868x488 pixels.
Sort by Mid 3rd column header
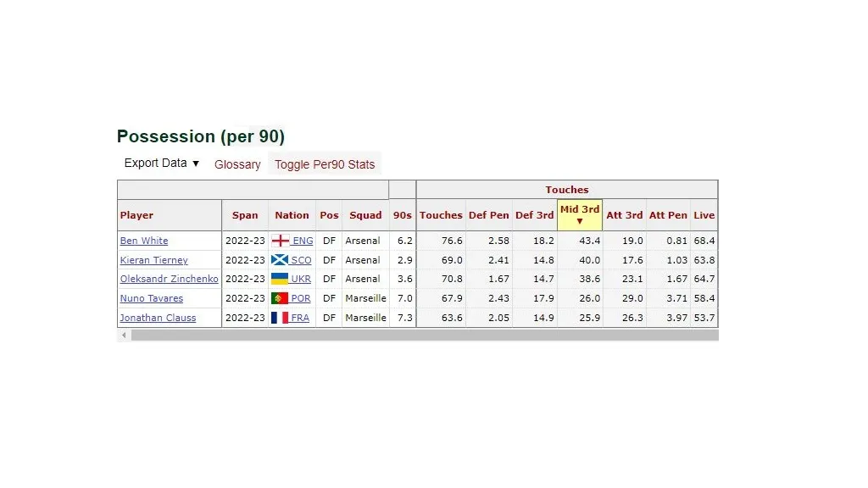tap(580, 215)
